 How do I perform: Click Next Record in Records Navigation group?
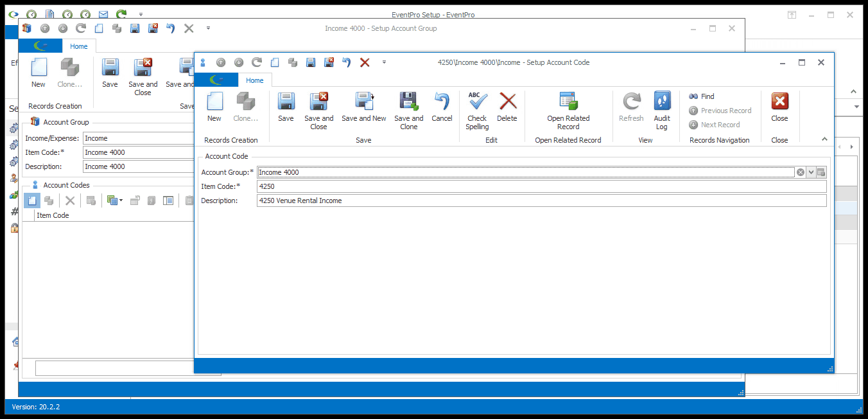(x=714, y=125)
